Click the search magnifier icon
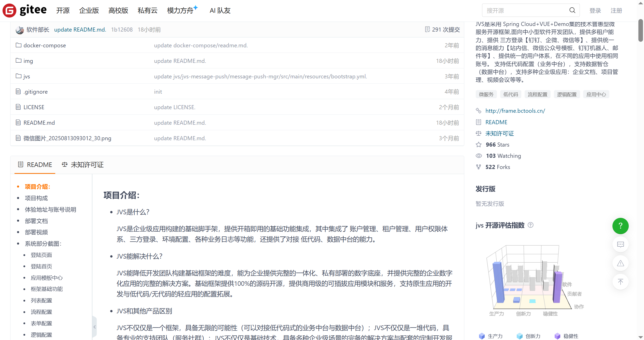This screenshot has width=644, height=340. coord(572,10)
